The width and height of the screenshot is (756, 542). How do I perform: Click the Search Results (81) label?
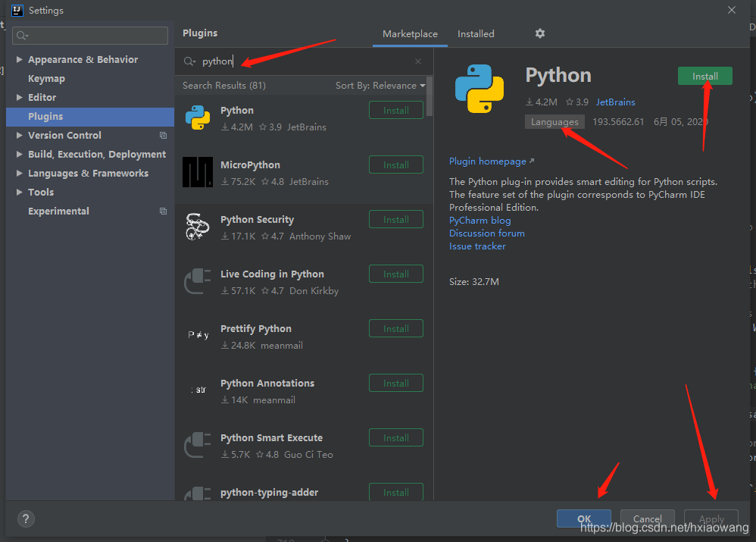pyautogui.click(x=224, y=86)
